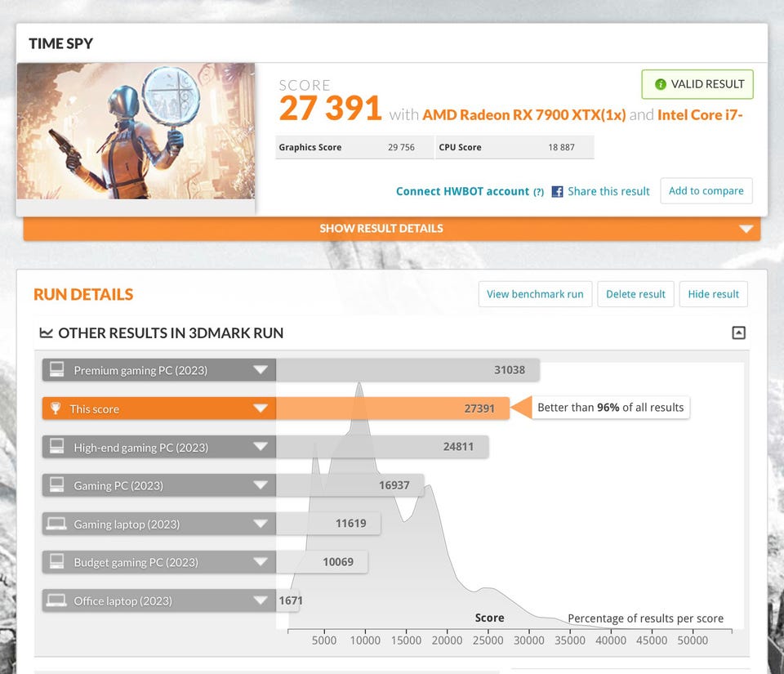
Task: Open the Intel Core i7 processor link
Action: click(700, 115)
